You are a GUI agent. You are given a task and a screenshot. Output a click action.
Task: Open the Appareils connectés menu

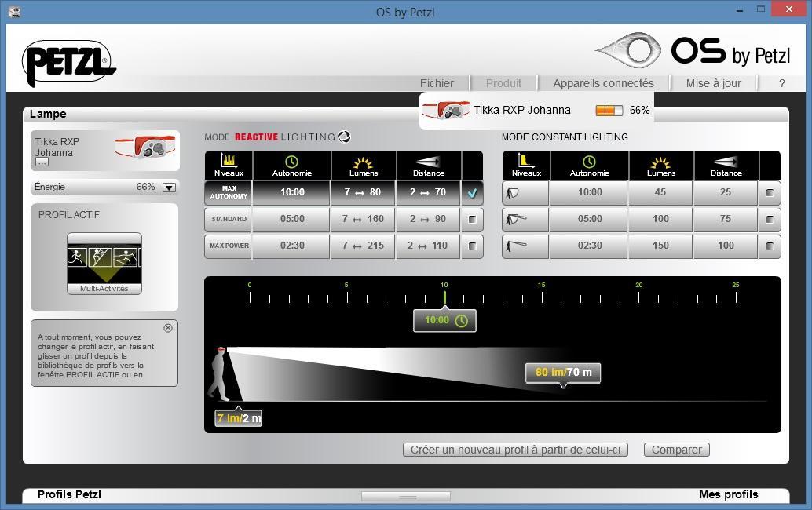click(x=603, y=83)
